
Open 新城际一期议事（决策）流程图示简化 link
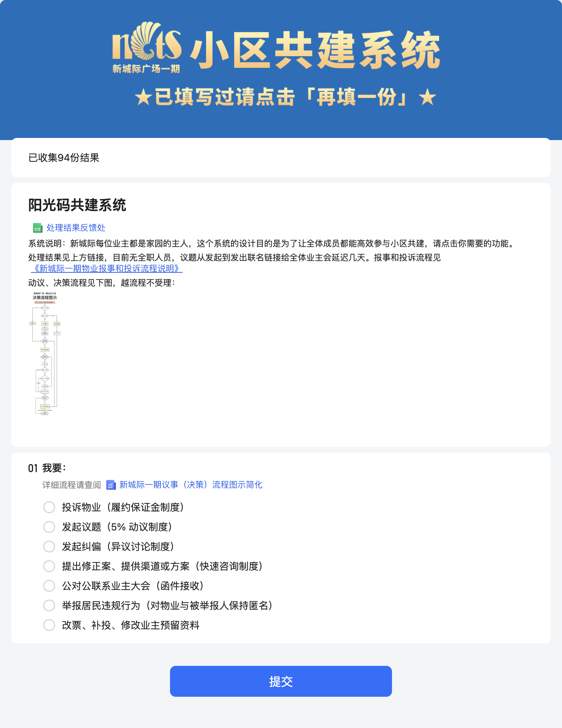click(190, 485)
